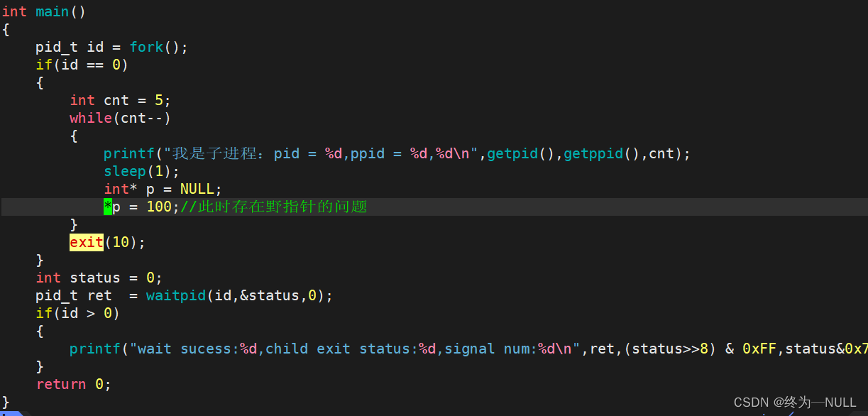The width and height of the screenshot is (868, 416).
Task: Click the green cursor block before p
Action: pos(108,207)
